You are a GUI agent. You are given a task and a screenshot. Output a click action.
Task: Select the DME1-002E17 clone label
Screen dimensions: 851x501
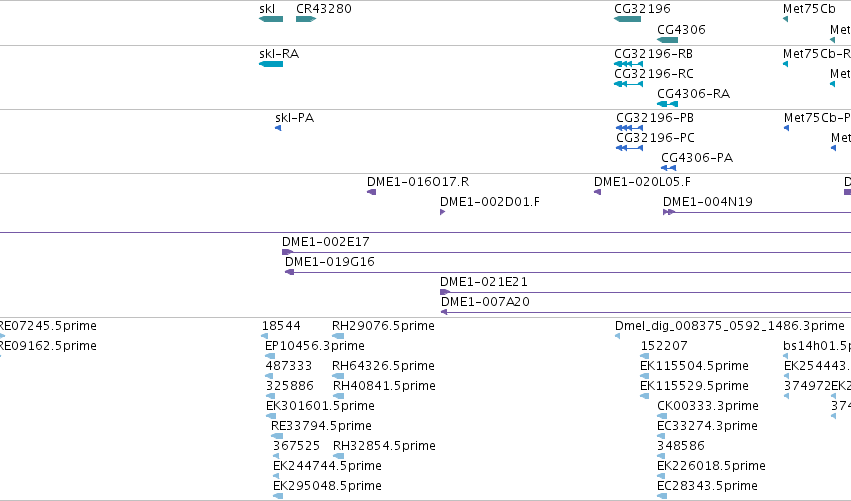pyautogui.click(x=326, y=242)
